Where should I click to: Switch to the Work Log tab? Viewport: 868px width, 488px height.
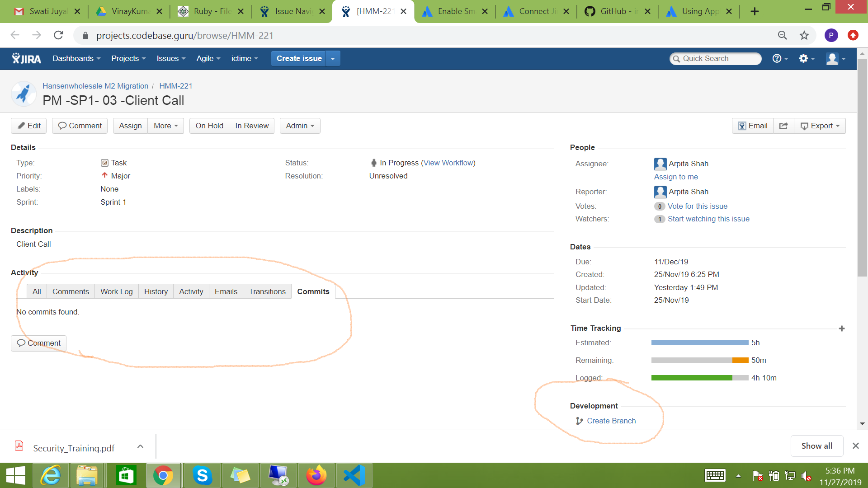(x=117, y=291)
